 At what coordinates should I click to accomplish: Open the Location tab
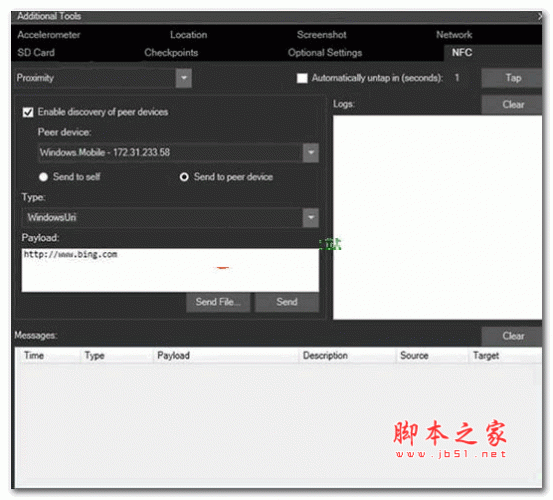(188, 35)
